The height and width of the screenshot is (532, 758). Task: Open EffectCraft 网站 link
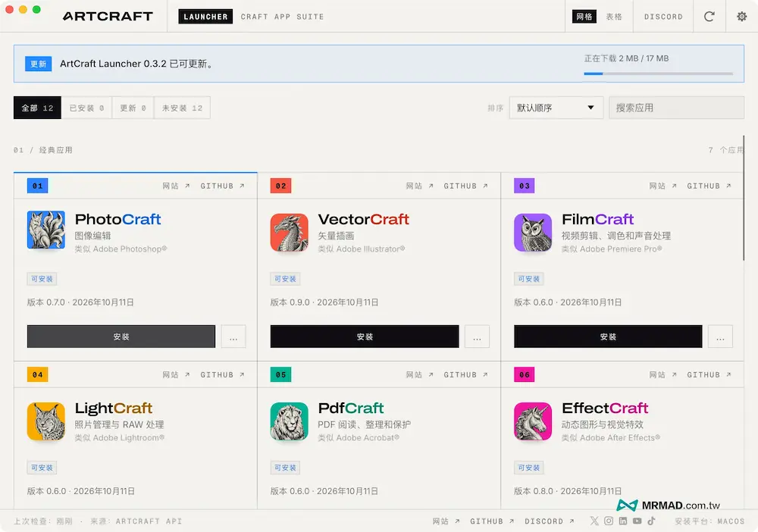[662, 374]
